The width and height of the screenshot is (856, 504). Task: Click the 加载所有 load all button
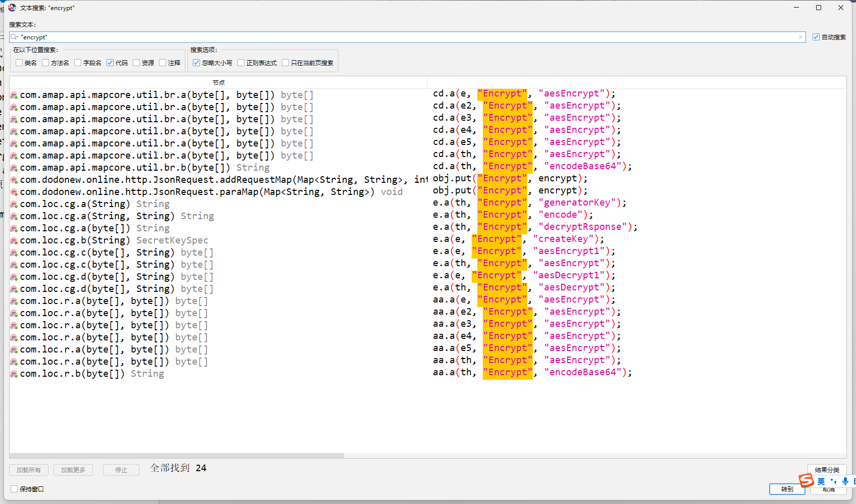29,470
